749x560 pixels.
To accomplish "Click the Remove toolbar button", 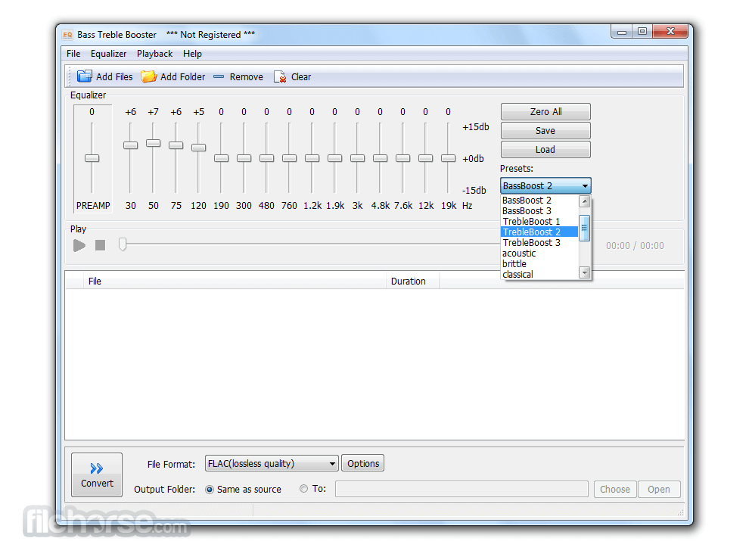I will (x=238, y=77).
